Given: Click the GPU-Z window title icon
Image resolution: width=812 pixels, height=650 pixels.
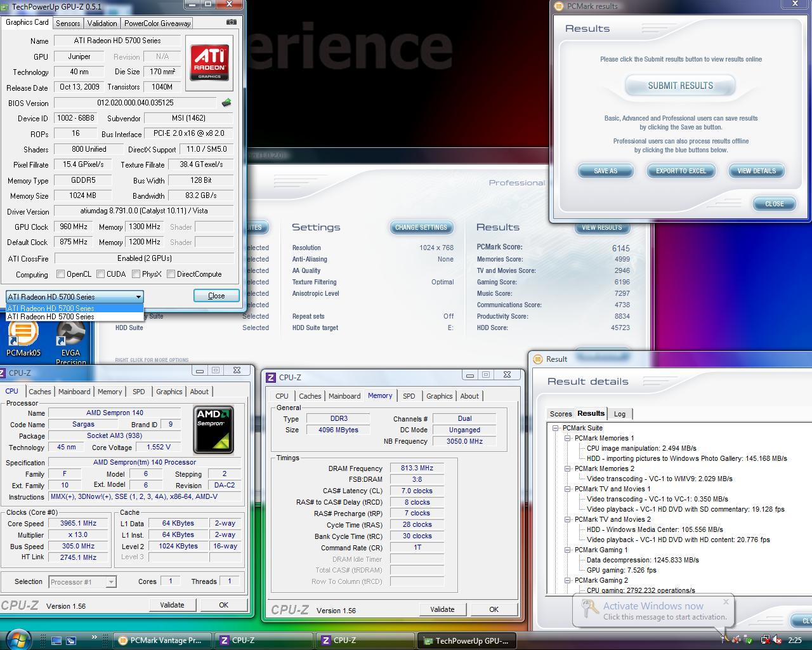Looking at the screenshot, I should (x=6, y=6).
